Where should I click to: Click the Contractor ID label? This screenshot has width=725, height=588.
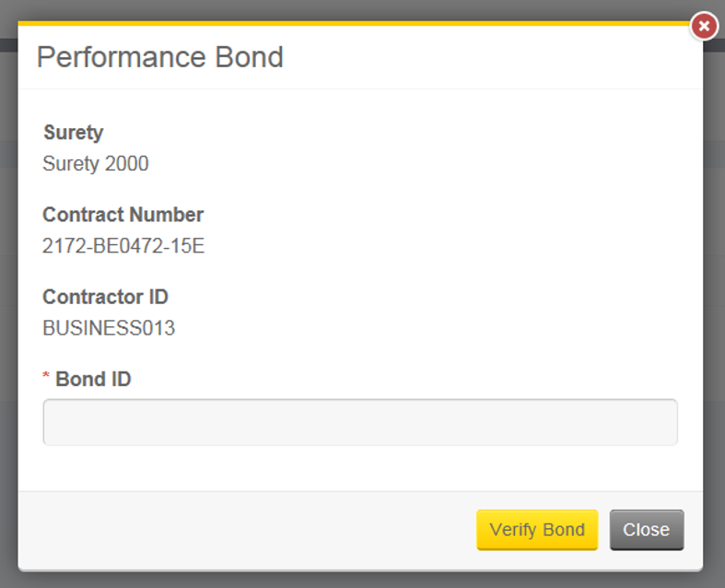click(106, 297)
